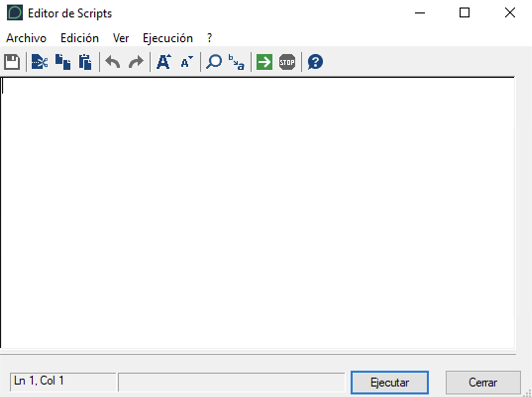Cut selected text with scissors icon
532x397 pixels.
(x=39, y=62)
